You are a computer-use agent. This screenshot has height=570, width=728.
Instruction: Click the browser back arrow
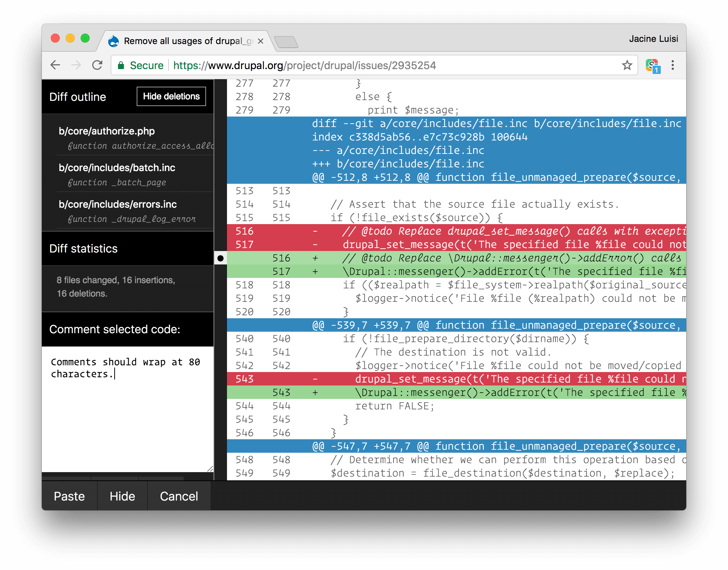click(55, 65)
